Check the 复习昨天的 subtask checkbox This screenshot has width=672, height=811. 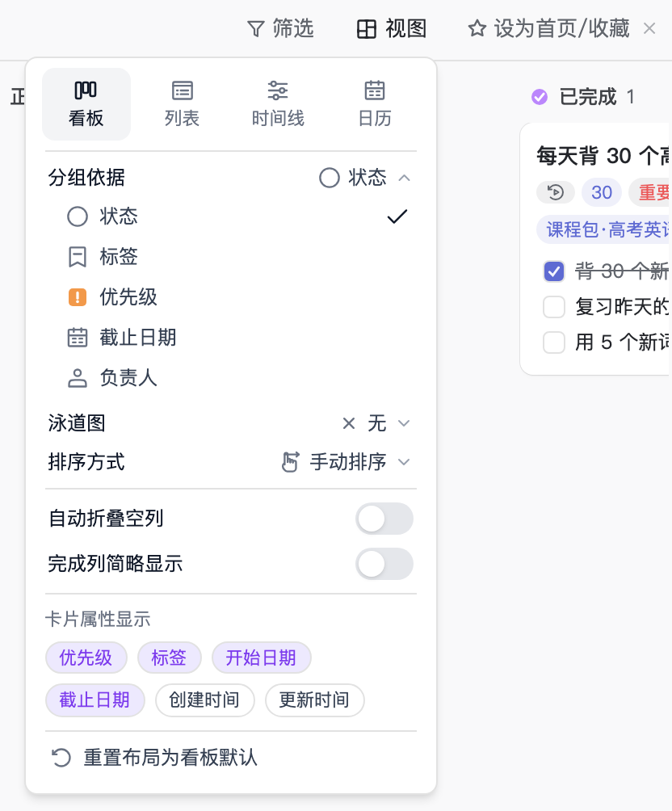pyautogui.click(x=554, y=307)
